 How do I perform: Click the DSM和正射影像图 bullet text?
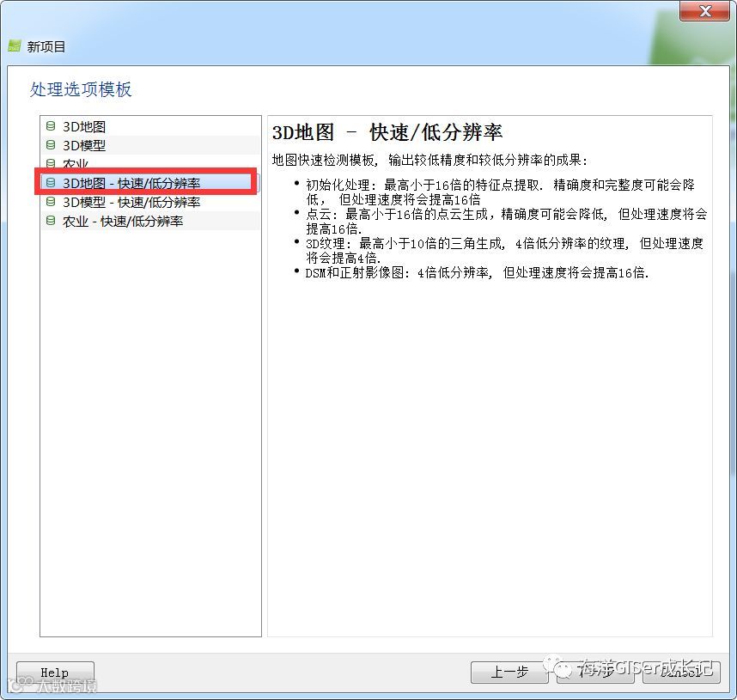point(477,272)
